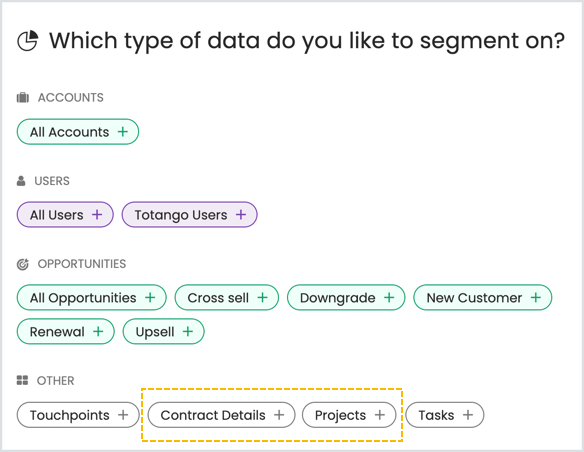Click the plus icon on Totango Users
584x452 pixels.
(241, 215)
